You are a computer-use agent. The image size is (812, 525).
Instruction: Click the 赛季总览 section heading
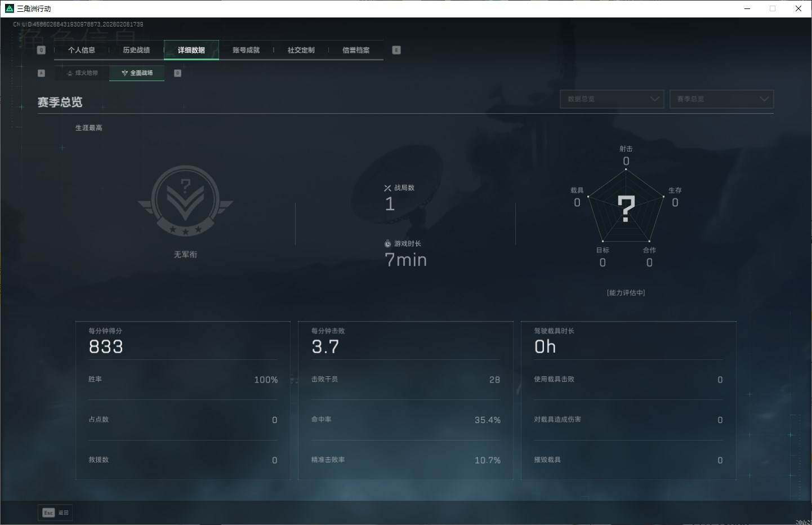60,102
